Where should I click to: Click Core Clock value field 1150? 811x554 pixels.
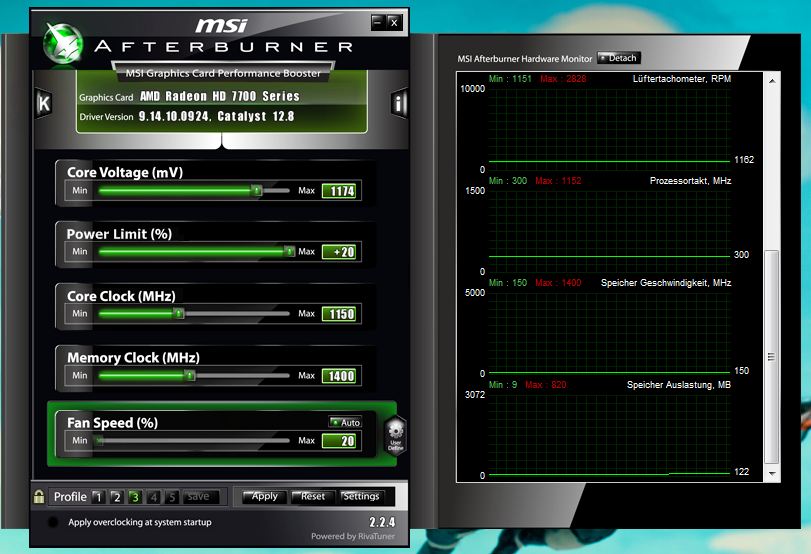coord(341,314)
